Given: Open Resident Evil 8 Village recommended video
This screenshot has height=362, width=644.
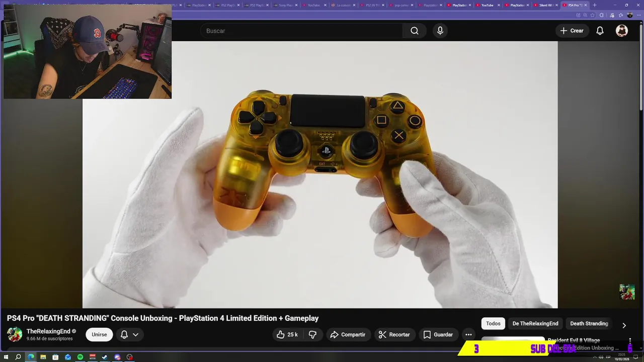Looking at the screenshot, I should click(574, 340).
